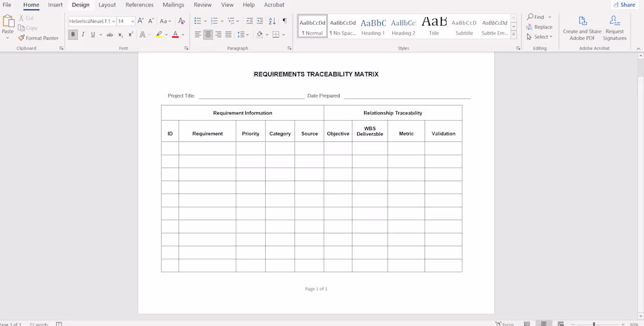
Task: Click the Requirement column header cell
Action: coord(207,131)
